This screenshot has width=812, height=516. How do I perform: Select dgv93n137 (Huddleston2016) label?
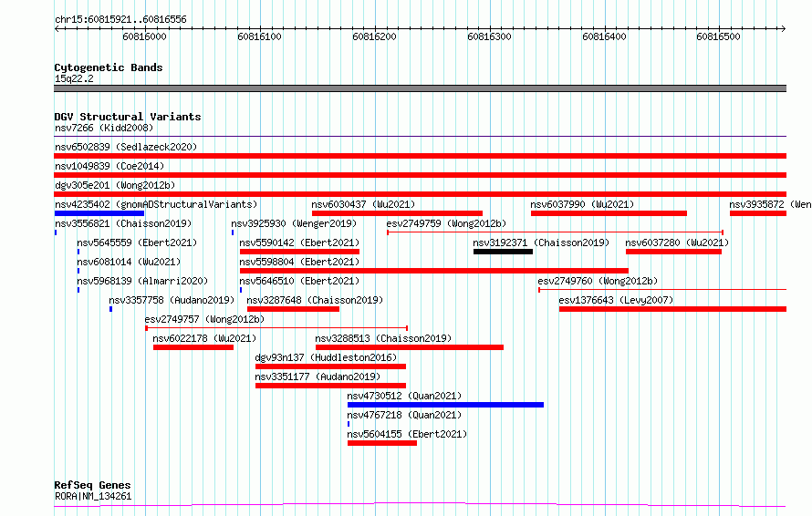pos(326,357)
